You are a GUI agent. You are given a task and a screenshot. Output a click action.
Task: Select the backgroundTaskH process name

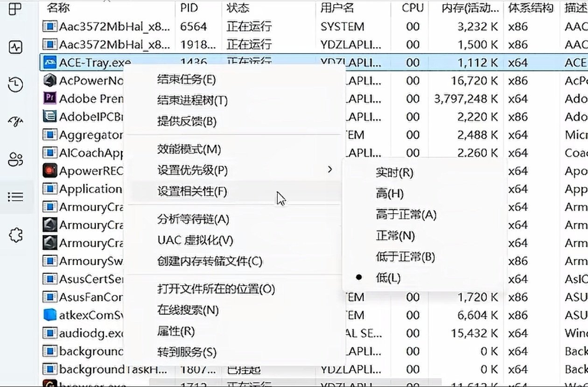pos(113,370)
